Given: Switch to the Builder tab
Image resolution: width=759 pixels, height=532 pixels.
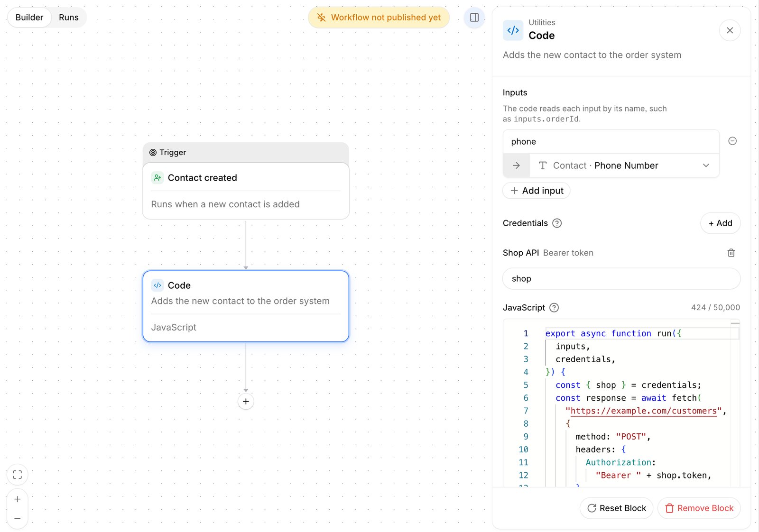Looking at the screenshot, I should pos(29,18).
